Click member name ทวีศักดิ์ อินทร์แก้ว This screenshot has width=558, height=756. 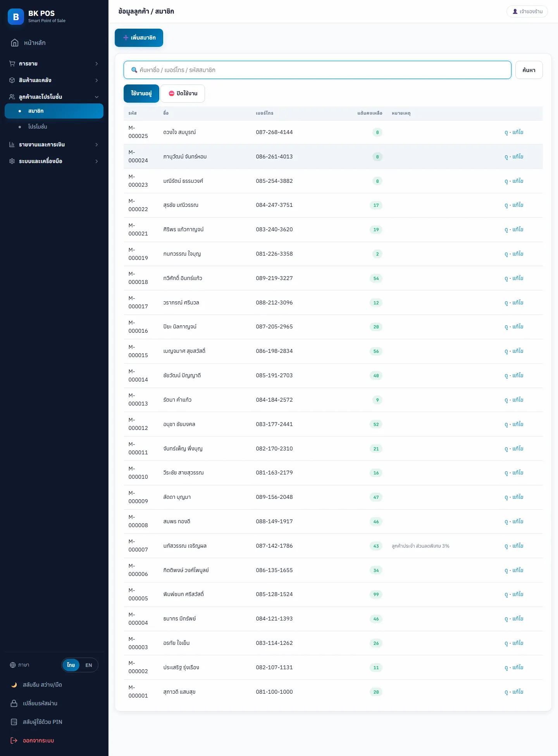pos(183,278)
